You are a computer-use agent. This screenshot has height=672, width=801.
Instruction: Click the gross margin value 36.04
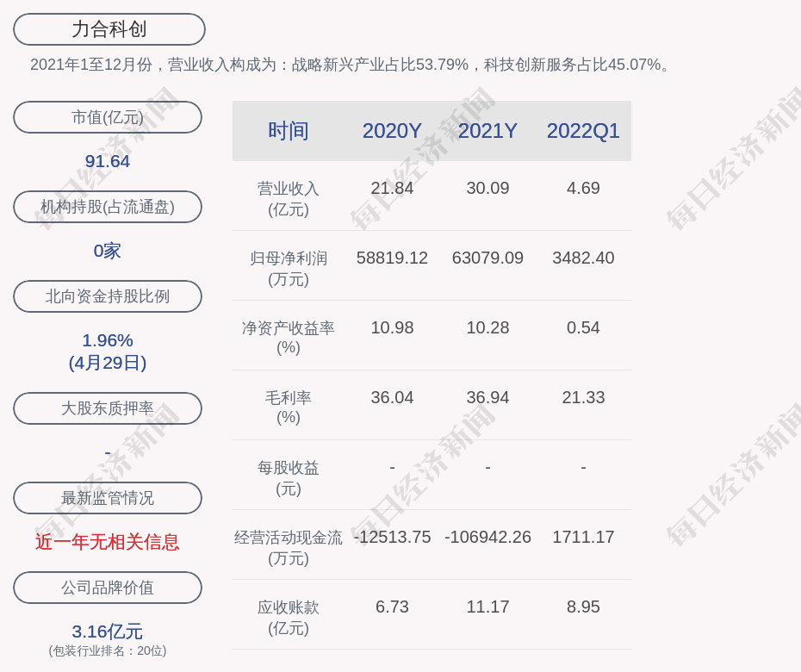(x=392, y=397)
